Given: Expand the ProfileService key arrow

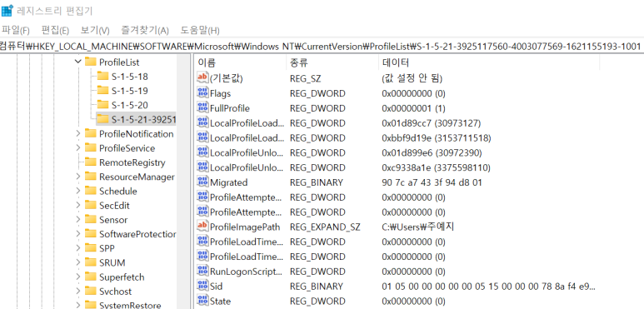Looking at the screenshot, I should (78, 148).
